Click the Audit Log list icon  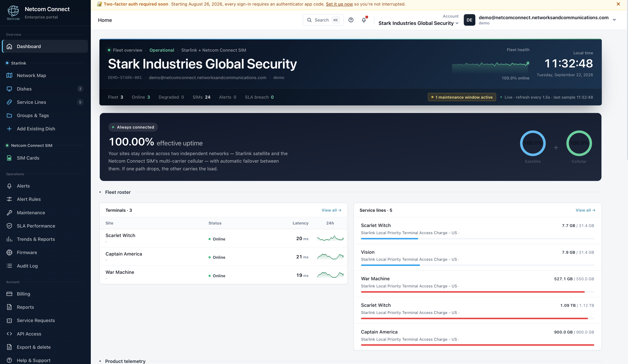pos(10,266)
